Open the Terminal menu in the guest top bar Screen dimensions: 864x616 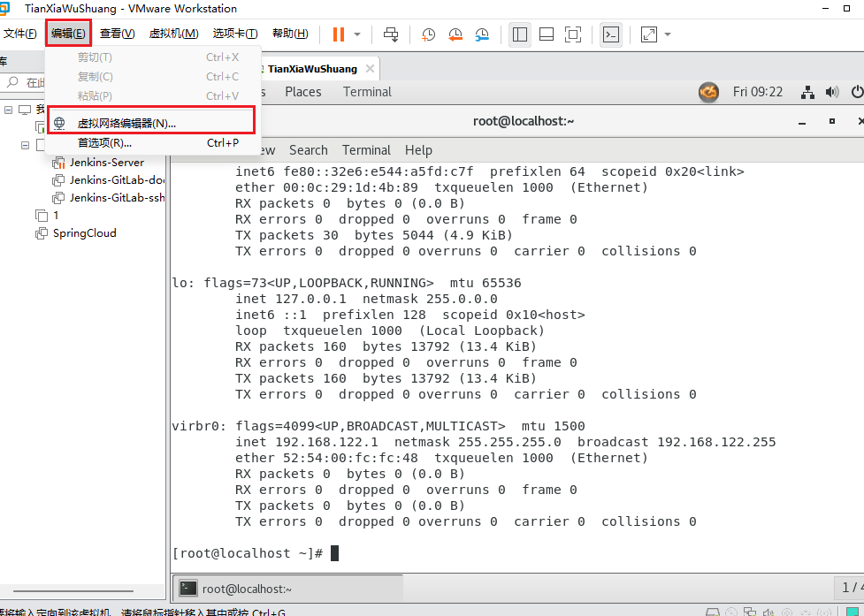pos(367,92)
